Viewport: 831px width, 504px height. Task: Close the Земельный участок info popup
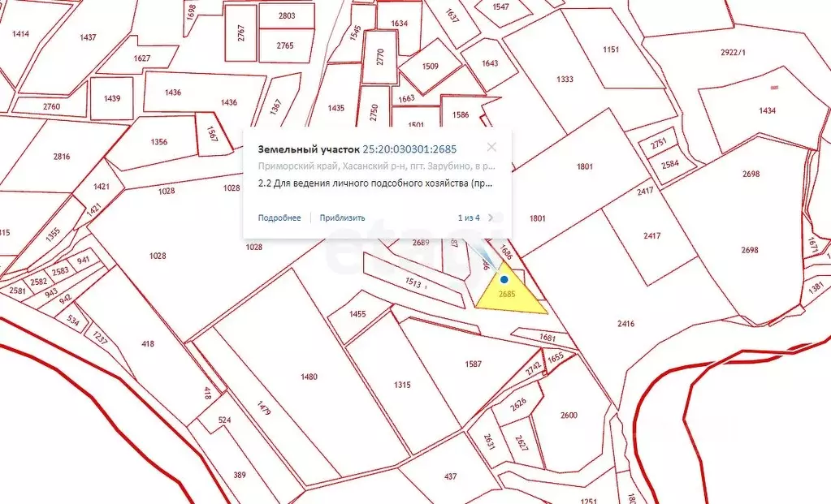[x=491, y=148]
